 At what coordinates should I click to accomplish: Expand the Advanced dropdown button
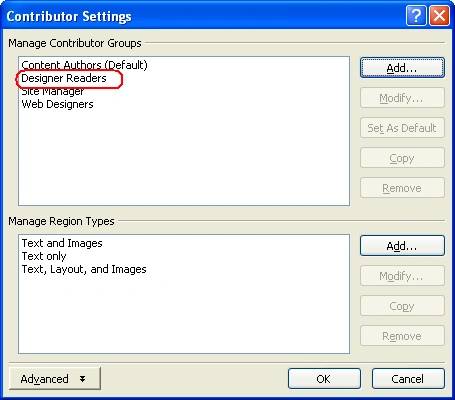pyautogui.click(x=55, y=379)
